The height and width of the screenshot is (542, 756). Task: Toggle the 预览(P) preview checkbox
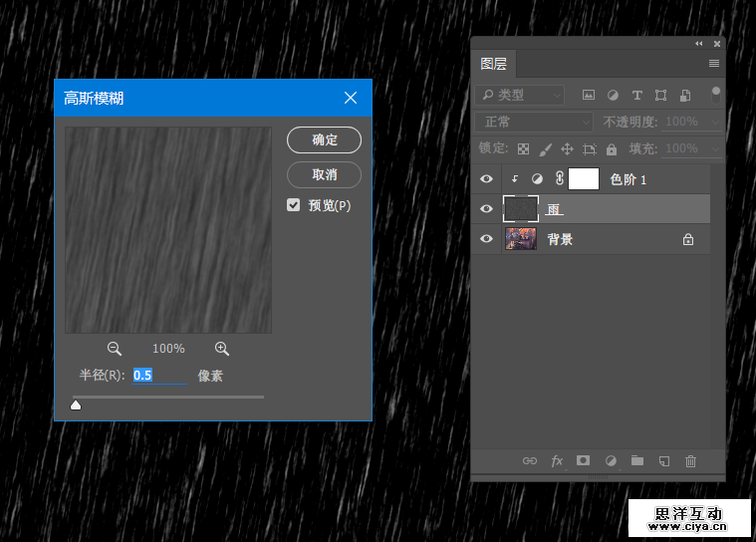pos(294,205)
